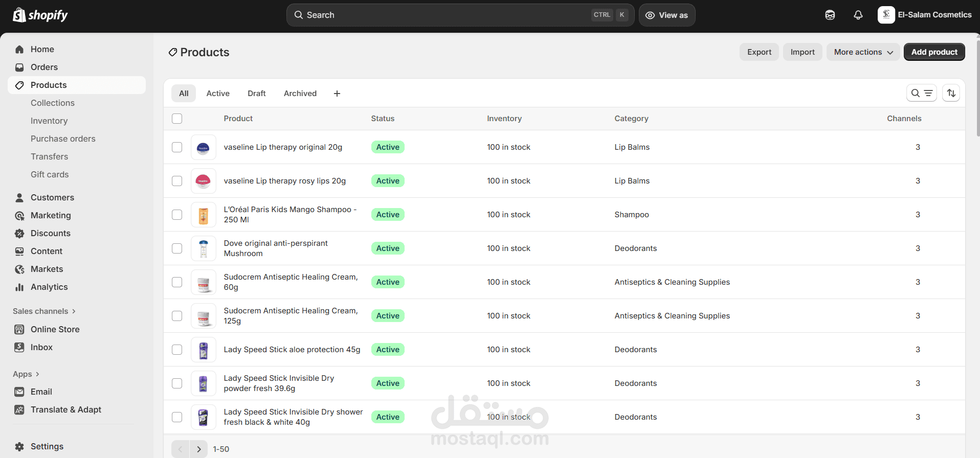Check Lady Speed Stick aloe protection row
Viewport: 980px width, 458px height.
177,350
